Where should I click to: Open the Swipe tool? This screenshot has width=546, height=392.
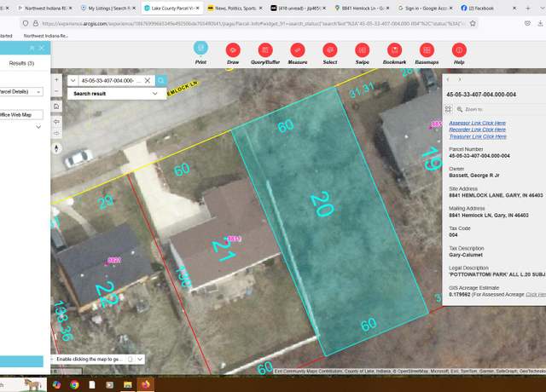coord(362,50)
